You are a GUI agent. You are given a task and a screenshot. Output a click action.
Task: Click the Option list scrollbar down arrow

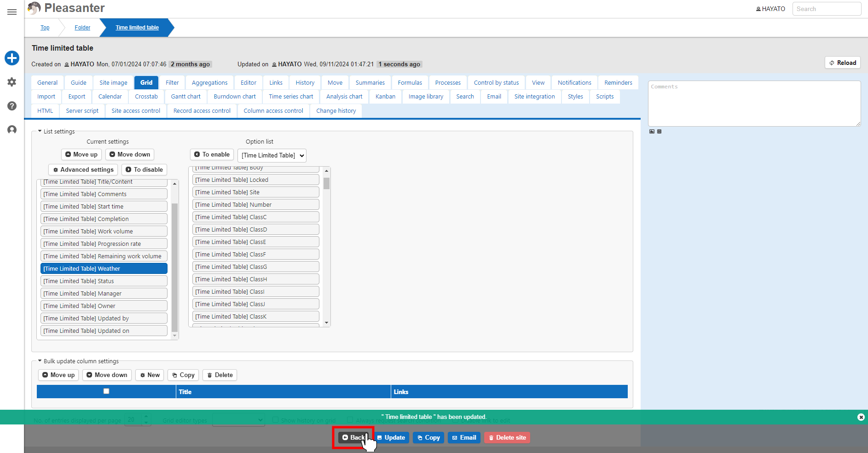[x=327, y=323]
